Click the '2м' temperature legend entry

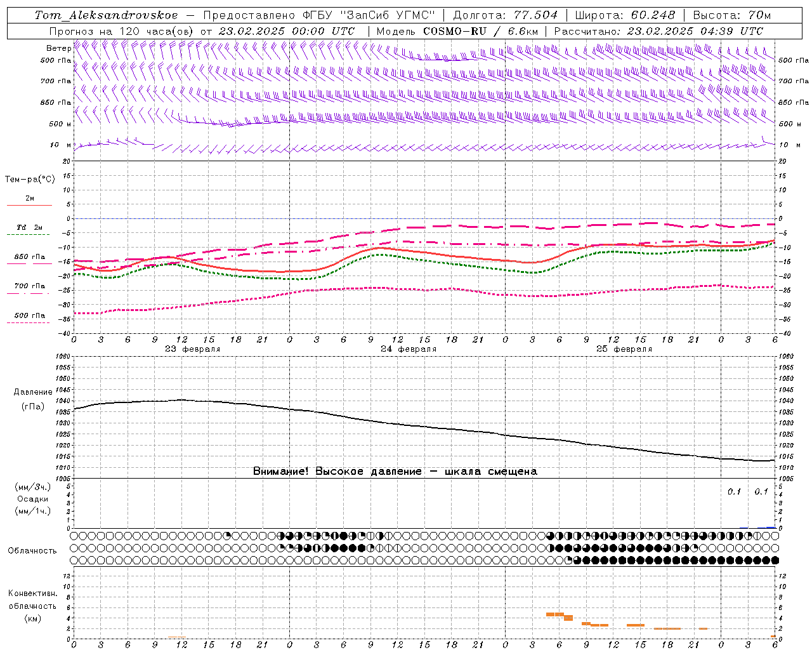pyautogui.click(x=30, y=198)
